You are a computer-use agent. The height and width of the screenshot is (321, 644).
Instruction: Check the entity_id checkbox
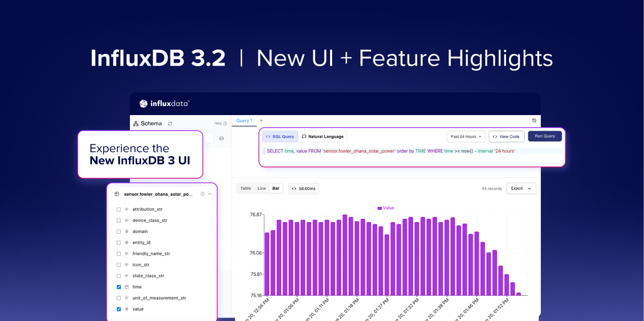click(x=119, y=242)
